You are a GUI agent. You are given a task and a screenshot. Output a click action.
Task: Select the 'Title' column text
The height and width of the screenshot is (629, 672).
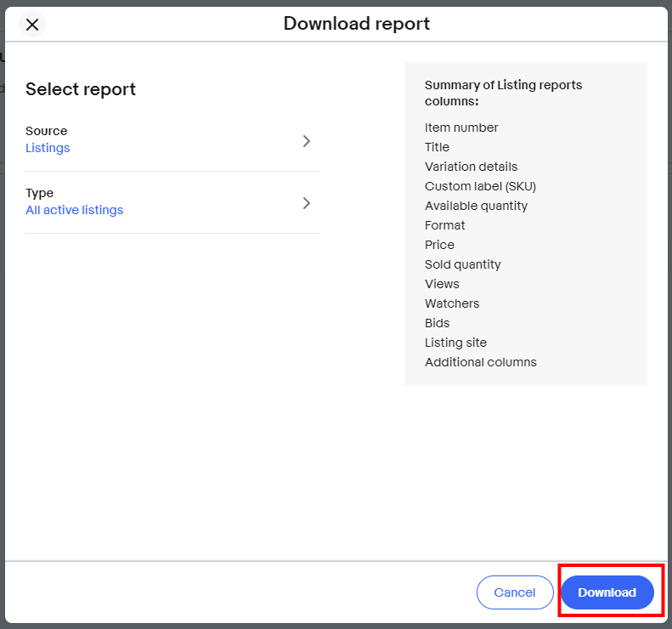point(437,147)
